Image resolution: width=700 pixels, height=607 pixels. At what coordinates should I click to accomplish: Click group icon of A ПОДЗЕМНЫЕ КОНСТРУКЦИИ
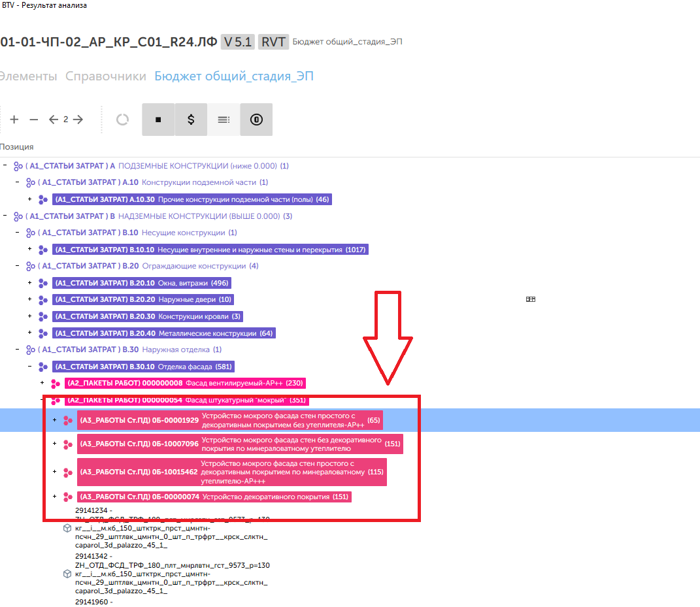tap(18, 166)
